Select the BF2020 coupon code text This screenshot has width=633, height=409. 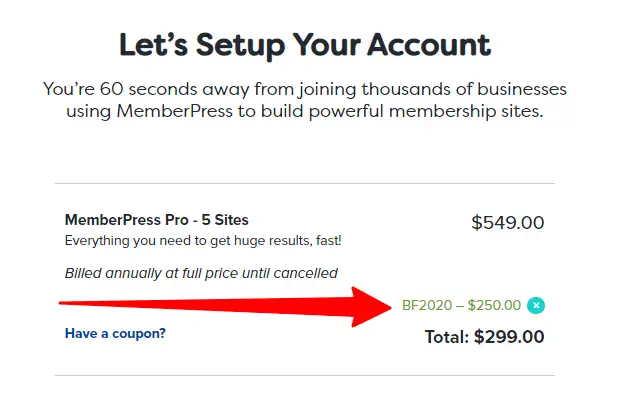coord(427,305)
